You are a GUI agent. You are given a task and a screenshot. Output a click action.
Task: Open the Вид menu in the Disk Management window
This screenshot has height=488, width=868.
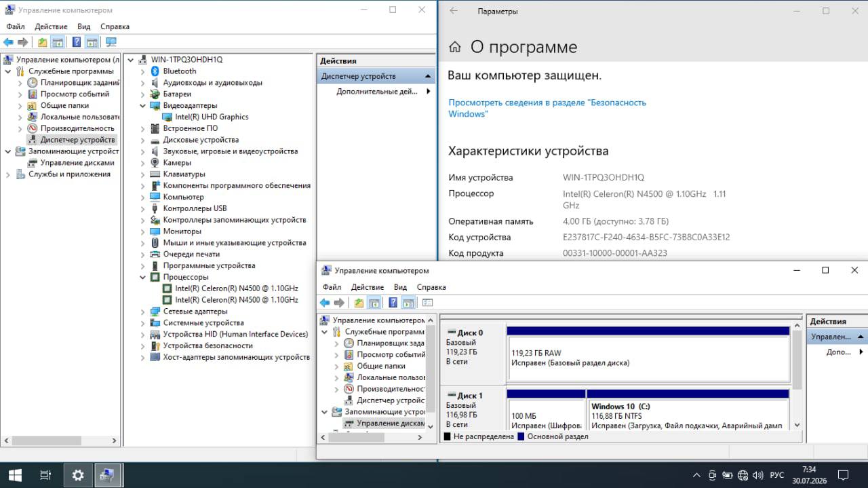pos(401,287)
